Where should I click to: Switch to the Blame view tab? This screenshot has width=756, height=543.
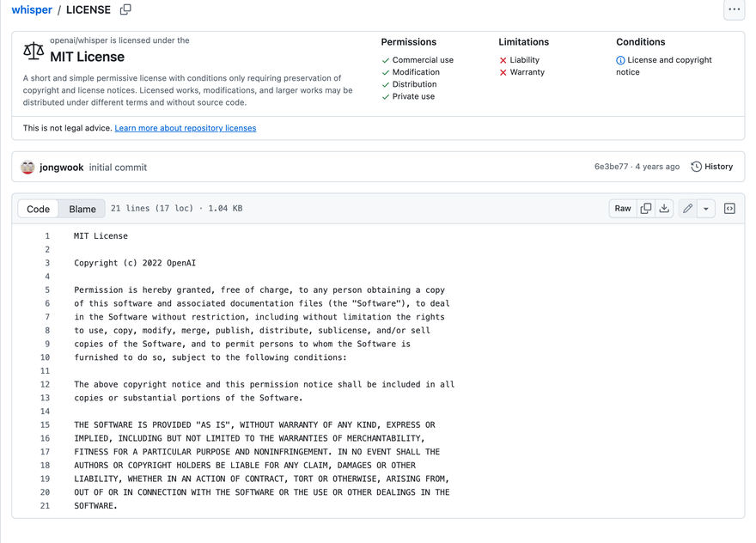point(82,209)
